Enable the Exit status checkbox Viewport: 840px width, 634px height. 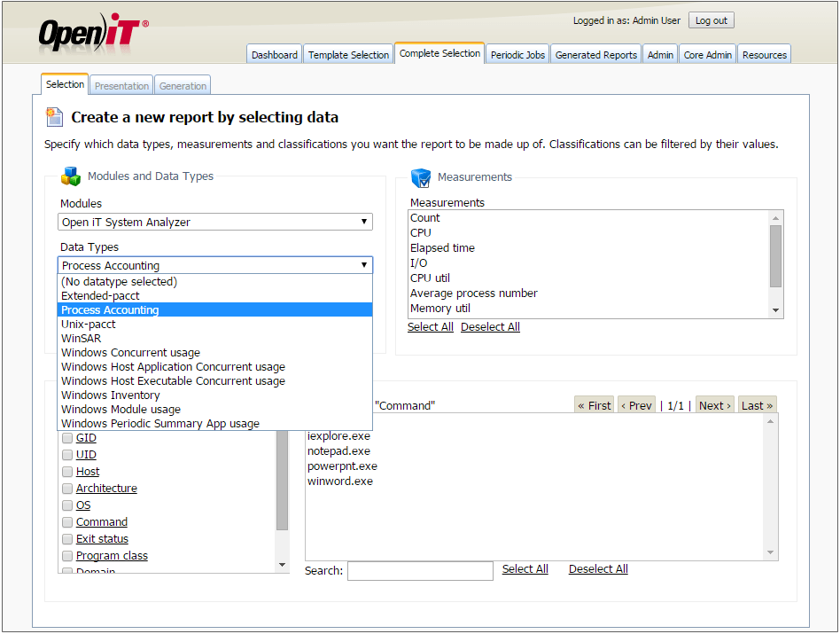pos(67,538)
